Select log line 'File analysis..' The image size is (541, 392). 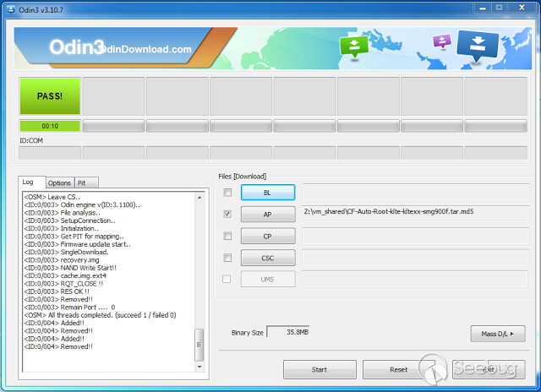[x=63, y=213]
